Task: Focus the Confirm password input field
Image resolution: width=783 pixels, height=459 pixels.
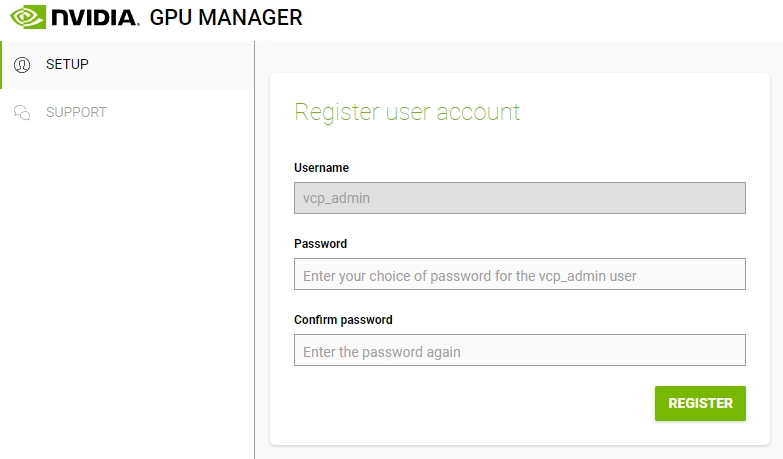Action: tap(520, 350)
